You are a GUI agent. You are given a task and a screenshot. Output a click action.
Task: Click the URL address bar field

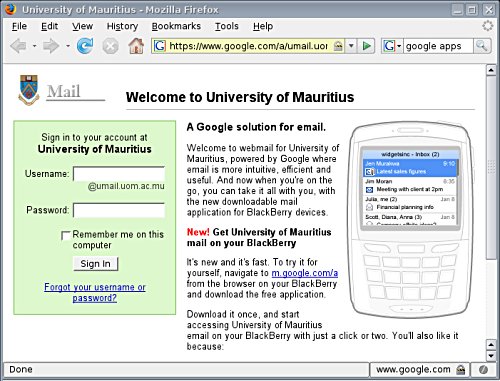click(249, 46)
